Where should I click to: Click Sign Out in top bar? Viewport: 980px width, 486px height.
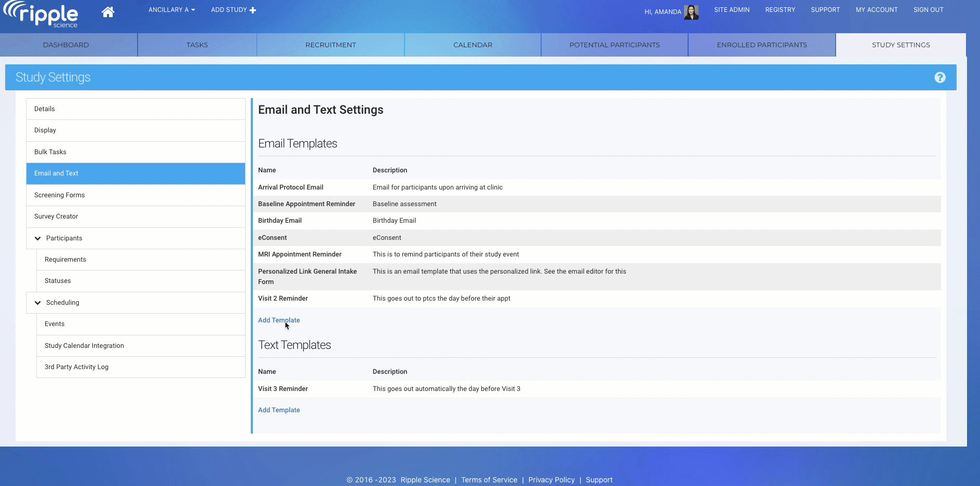(928, 10)
